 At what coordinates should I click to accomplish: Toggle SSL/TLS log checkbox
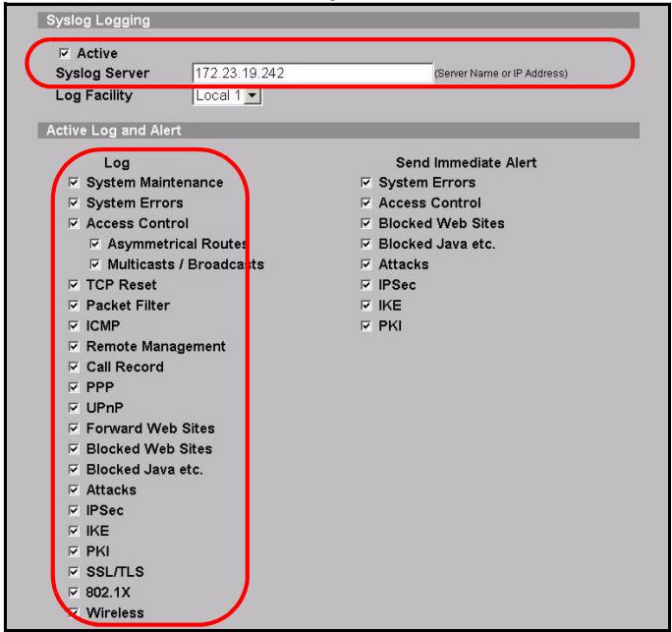(74, 572)
